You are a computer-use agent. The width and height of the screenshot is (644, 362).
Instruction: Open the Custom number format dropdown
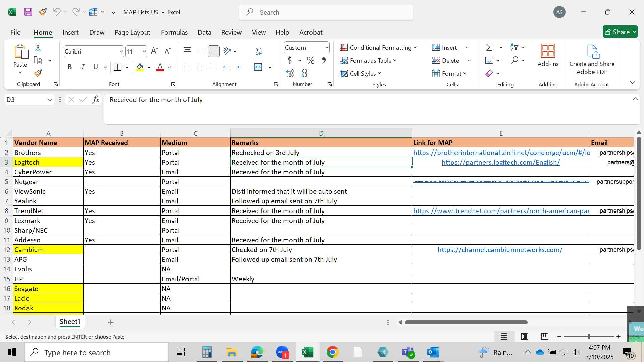(x=326, y=48)
